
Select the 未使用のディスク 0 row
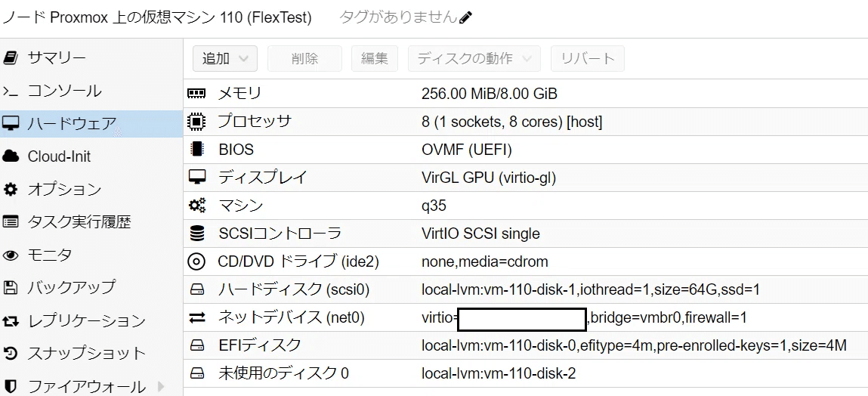click(x=525, y=373)
